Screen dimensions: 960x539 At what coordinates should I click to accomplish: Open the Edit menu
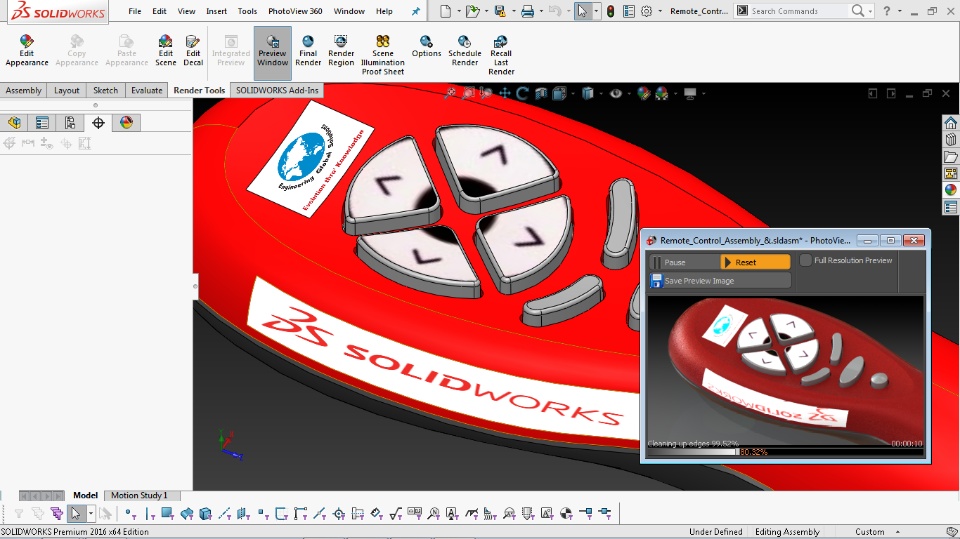click(x=159, y=11)
